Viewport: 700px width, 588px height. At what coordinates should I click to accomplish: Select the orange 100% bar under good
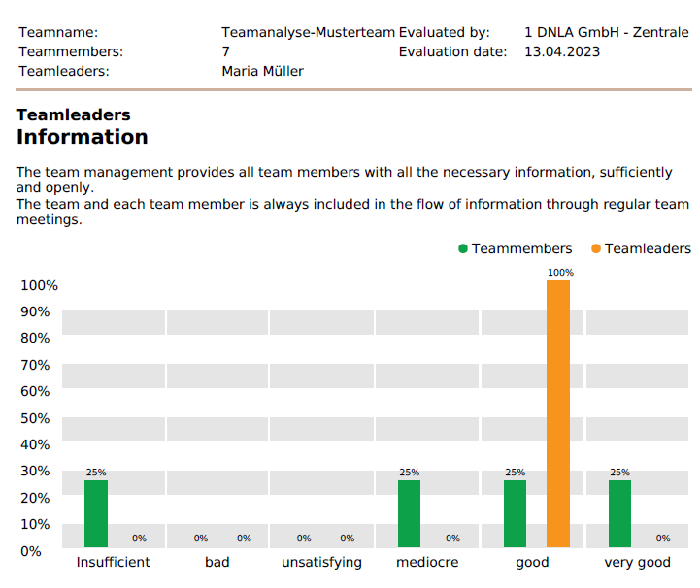[x=558, y=414]
